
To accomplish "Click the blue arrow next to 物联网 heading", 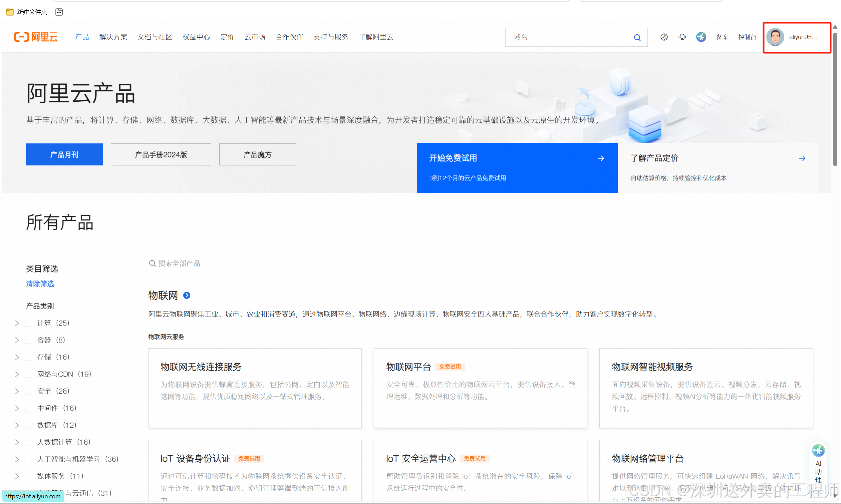I will (x=187, y=296).
